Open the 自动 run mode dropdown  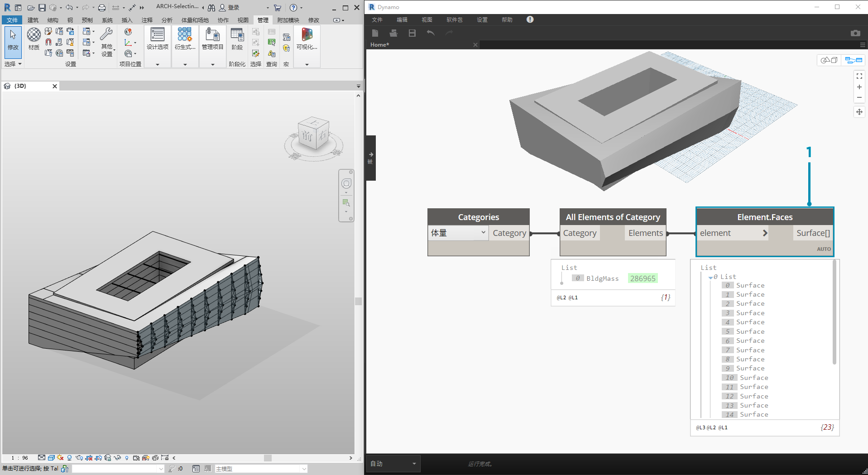pos(393,464)
